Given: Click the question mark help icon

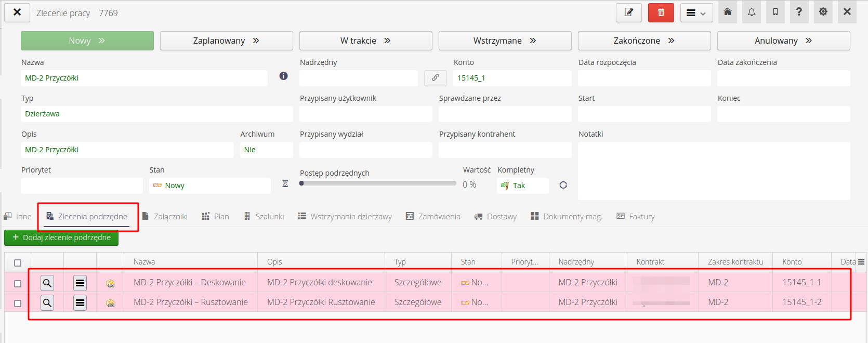Looking at the screenshot, I should click(x=799, y=12).
